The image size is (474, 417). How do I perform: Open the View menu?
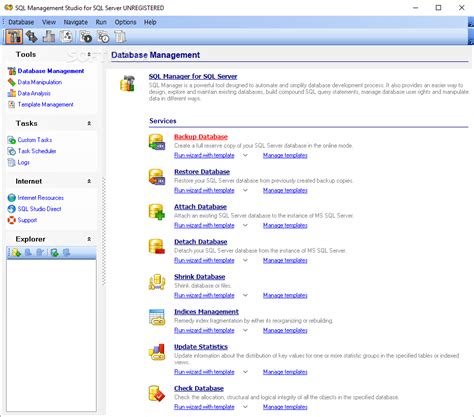coord(49,22)
